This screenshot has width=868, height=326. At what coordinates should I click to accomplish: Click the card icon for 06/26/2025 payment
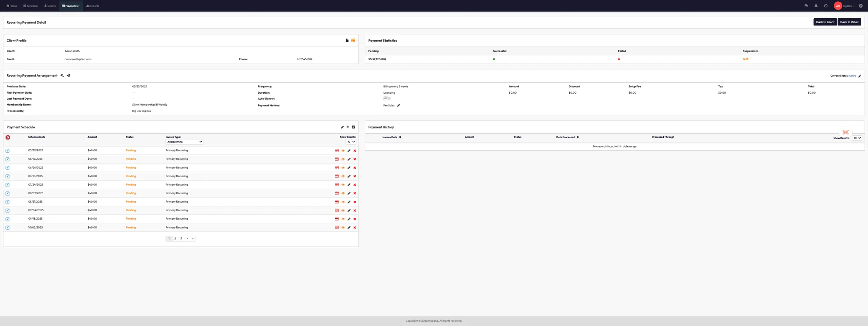(337, 168)
